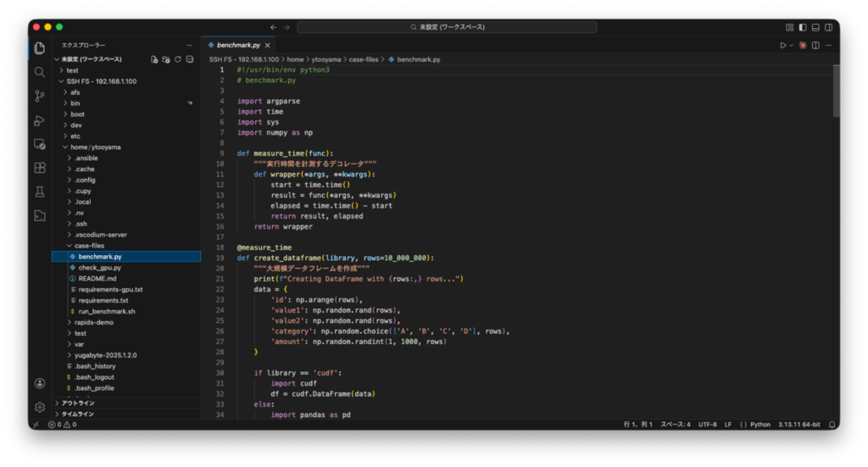
Task: Click the command center search field
Action: pyautogui.click(x=447, y=27)
